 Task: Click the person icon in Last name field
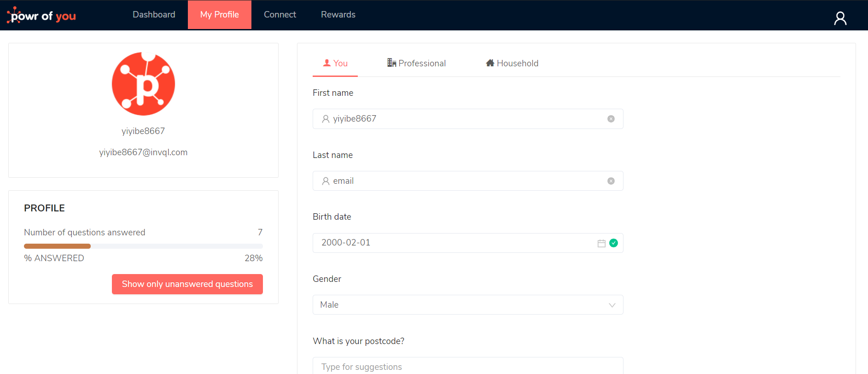click(x=326, y=181)
